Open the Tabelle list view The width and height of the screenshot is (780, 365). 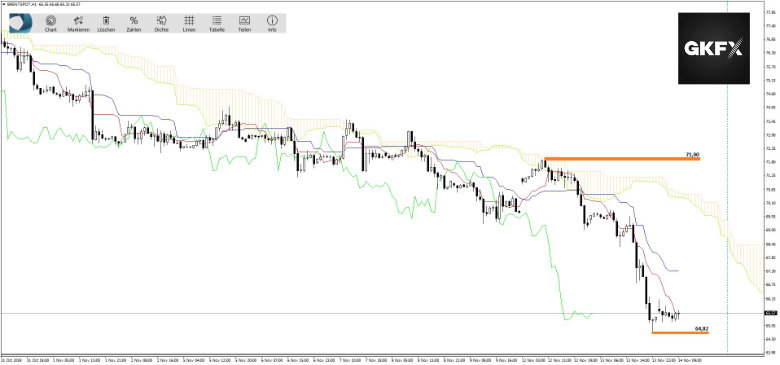pos(217,23)
